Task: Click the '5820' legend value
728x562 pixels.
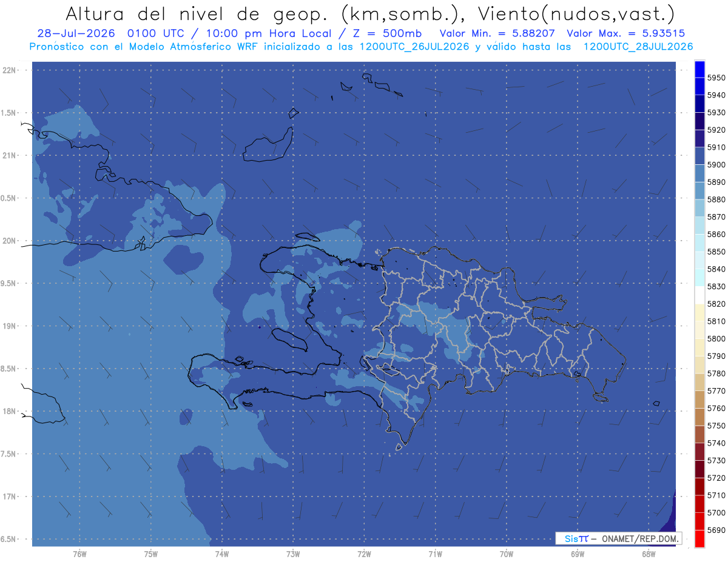Action: [716, 304]
